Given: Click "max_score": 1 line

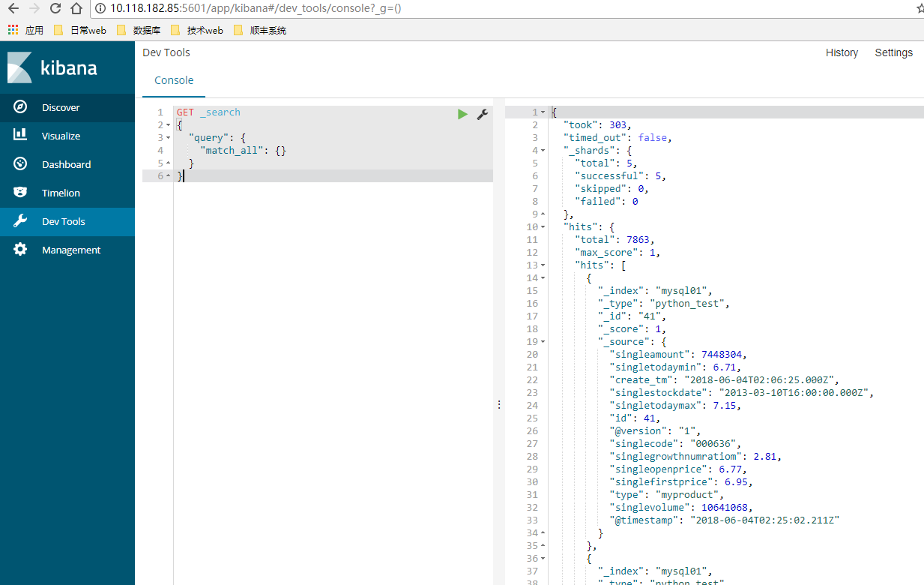Looking at the screenshot, I should pos(617,252).
